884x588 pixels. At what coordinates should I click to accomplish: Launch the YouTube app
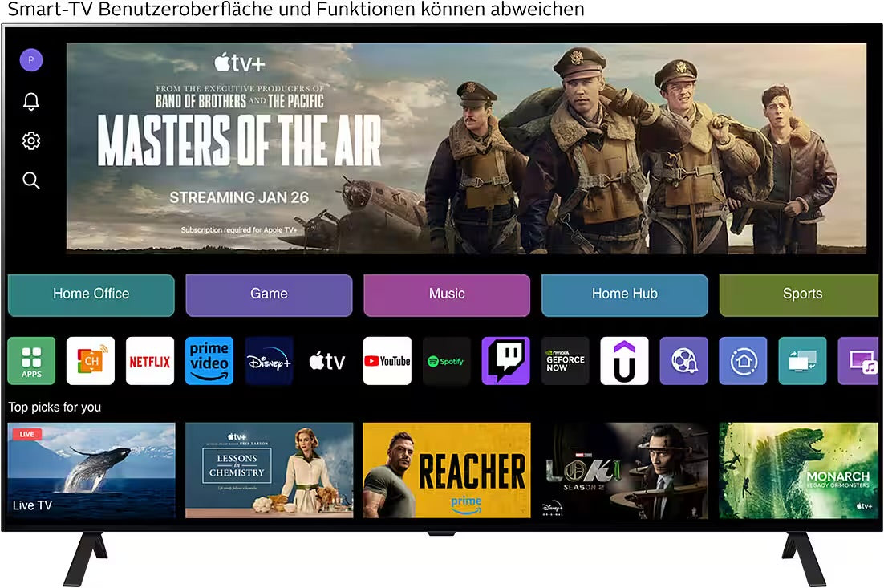(387, 361)
